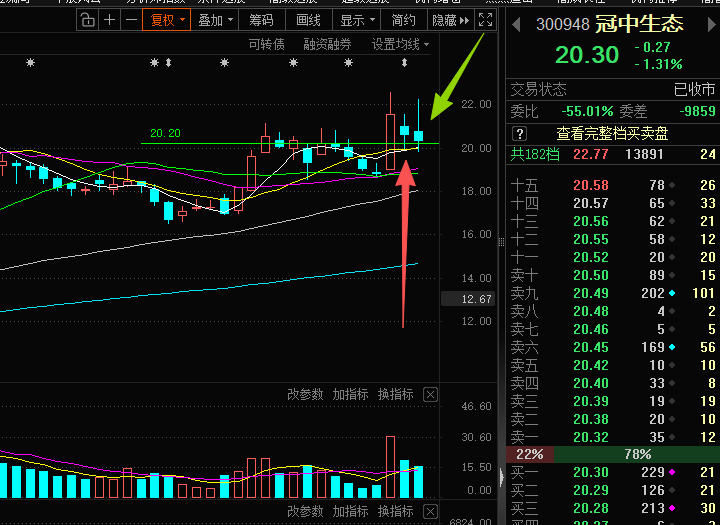Viewport: 720px width, 525px height.
Task: Toggle the chart lock icon
Action: 87,20
